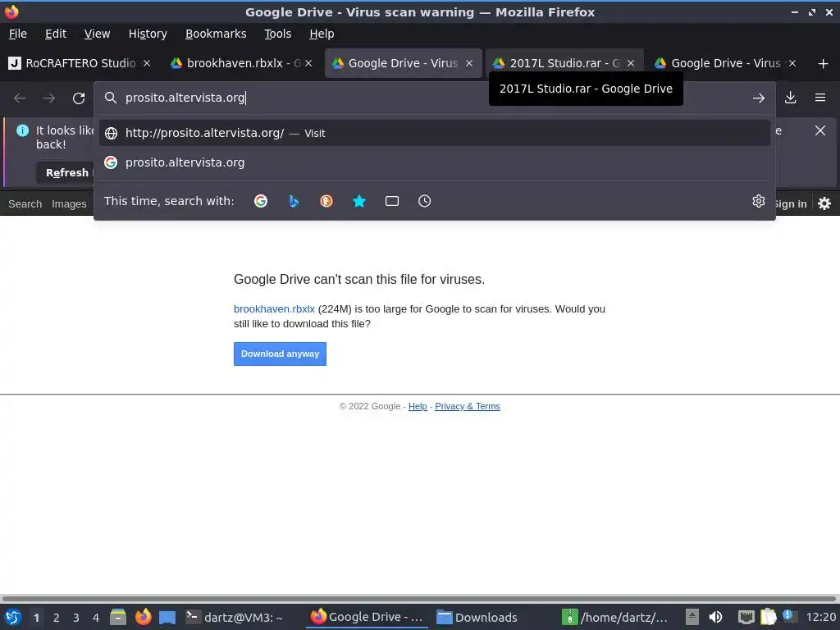Dismiss the notification bar with X
This screenshot has width=840, height=630.
[820, 130]
